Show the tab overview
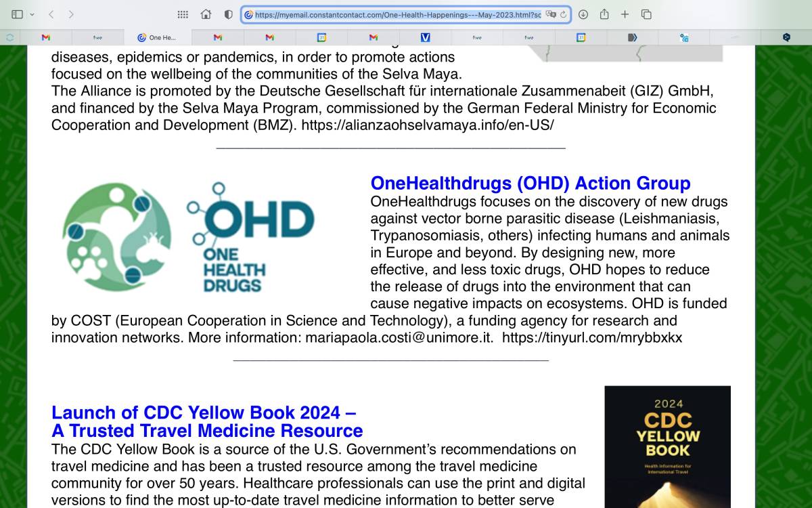Screen dimensions: 812x508 click(646, 14)
